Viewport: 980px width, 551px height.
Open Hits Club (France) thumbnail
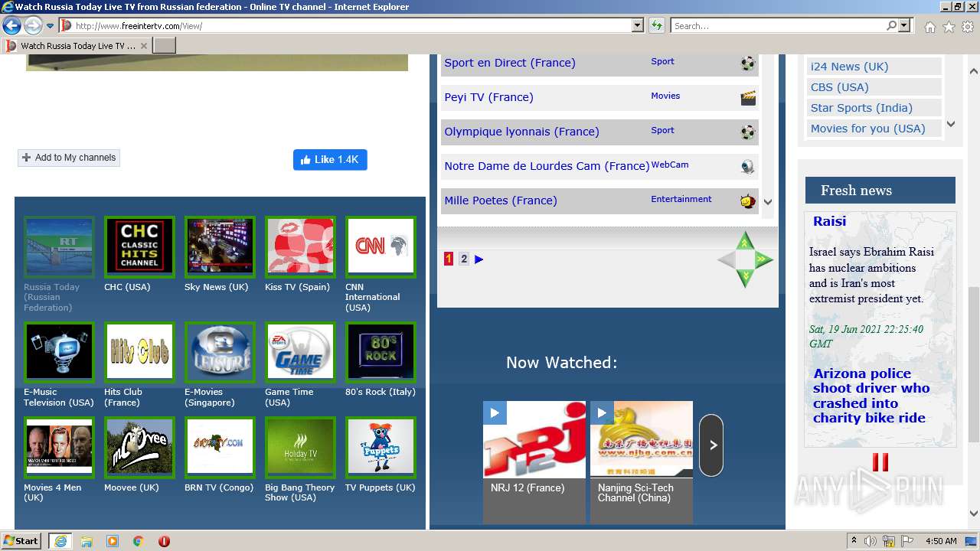click(139, 352)
